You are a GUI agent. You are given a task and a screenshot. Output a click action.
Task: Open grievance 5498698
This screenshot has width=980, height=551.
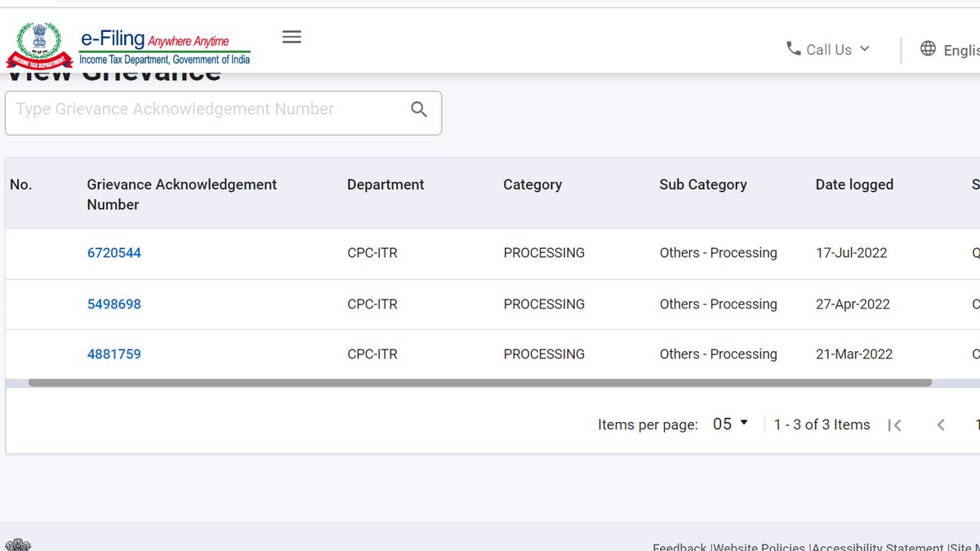(114, 304)
